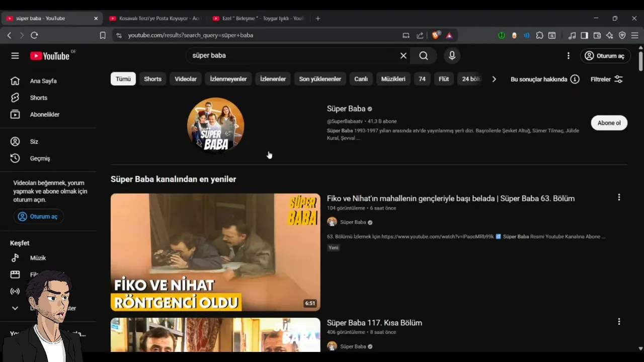The width and height of the screenshot is (644, 362).
Task: Play the 'Fiko ve Nihat Röntgenci Oldu' thumbnail
Action: click(x=215, y=252)
